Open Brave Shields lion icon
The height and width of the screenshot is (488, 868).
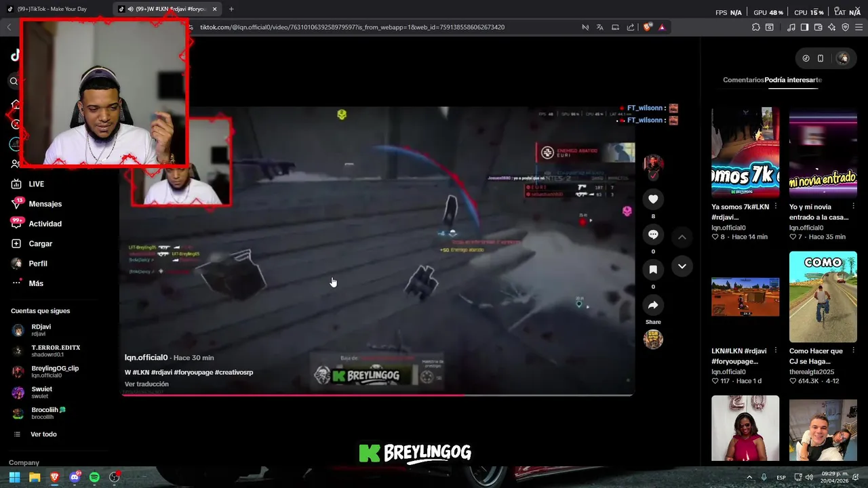(x=648, y=27)
